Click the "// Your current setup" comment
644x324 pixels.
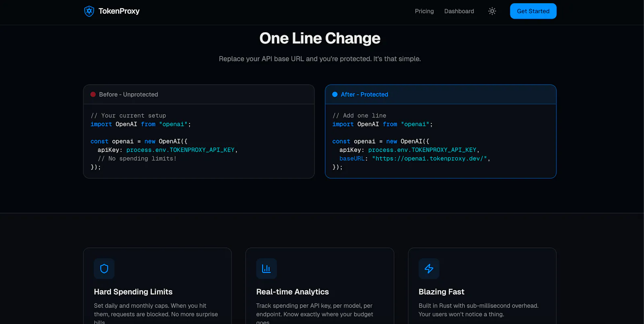click(128, 116)
